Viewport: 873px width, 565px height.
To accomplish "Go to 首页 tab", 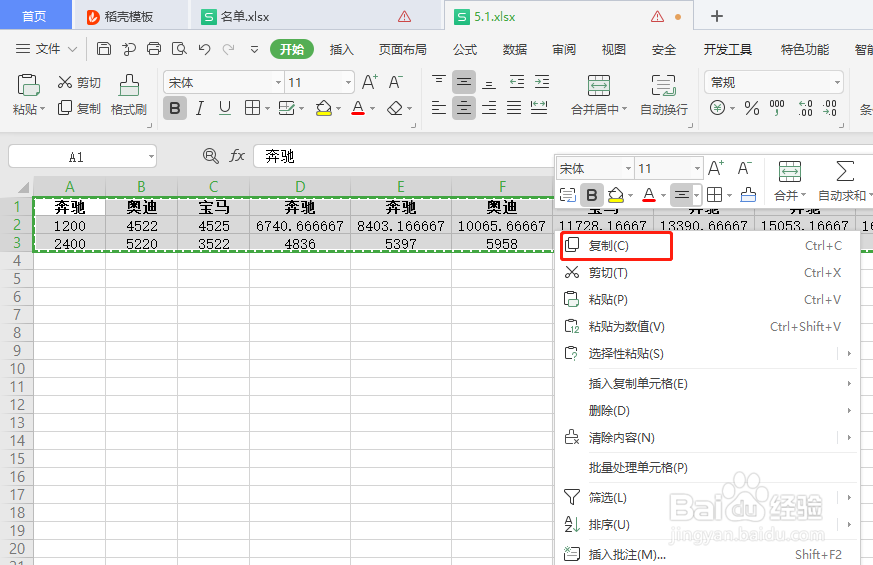I will [35, 16].
